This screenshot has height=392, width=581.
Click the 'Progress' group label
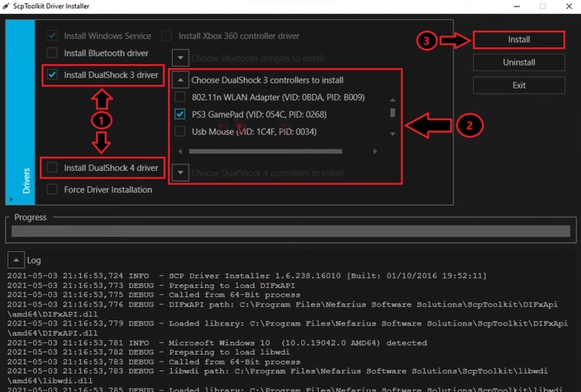coord(31,217)
